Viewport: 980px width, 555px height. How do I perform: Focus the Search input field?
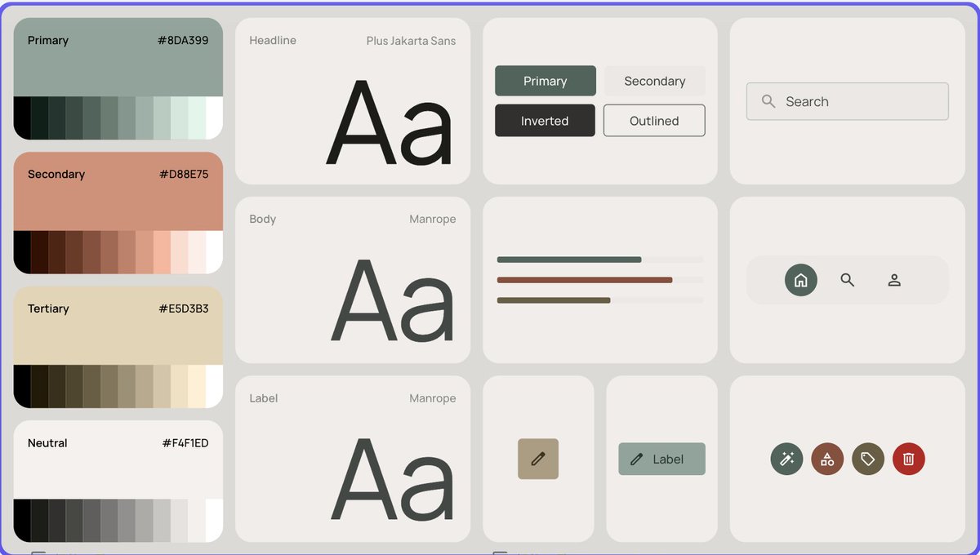click(848, 101)
